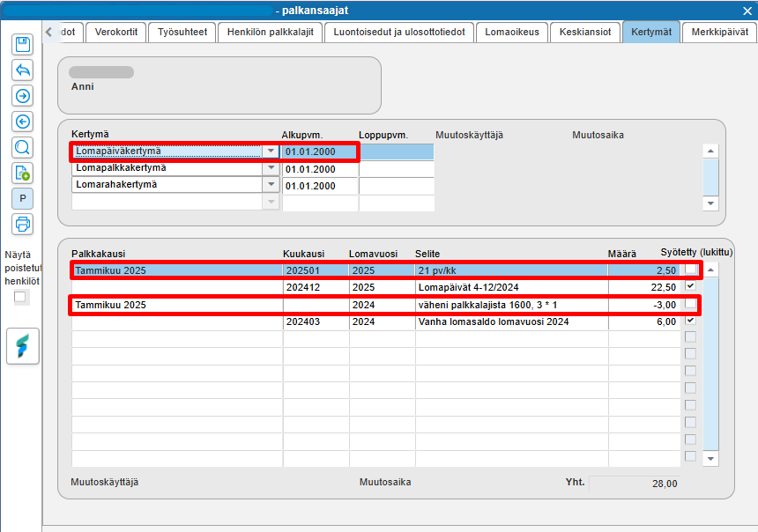758x532 pixels.
Task: Select Lomapalkkakertymä text in Kertymä list
Action: pos(121,167)
